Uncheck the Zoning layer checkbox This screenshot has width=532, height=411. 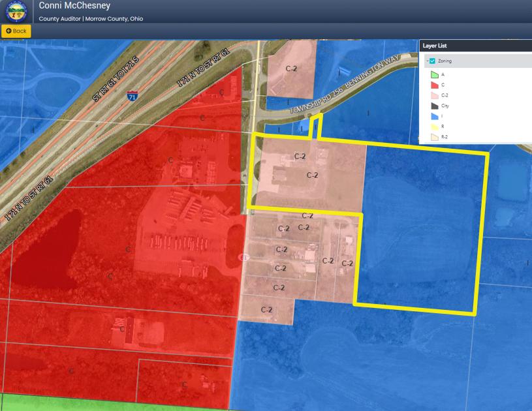pyautogui.click(x=432, y=61)
